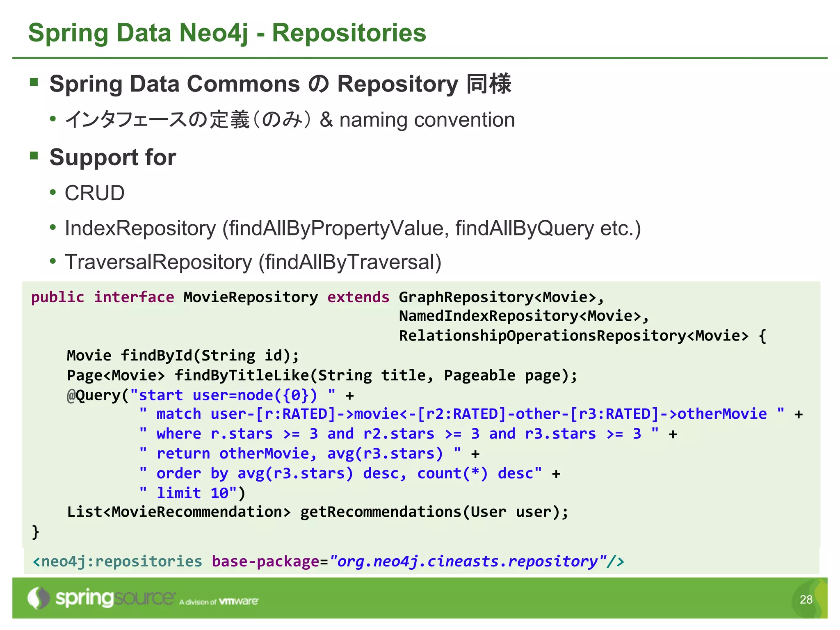The image size is (840, 630).
Task: Click the 'Movie findById(String id);' line
Action: (183, 355)
